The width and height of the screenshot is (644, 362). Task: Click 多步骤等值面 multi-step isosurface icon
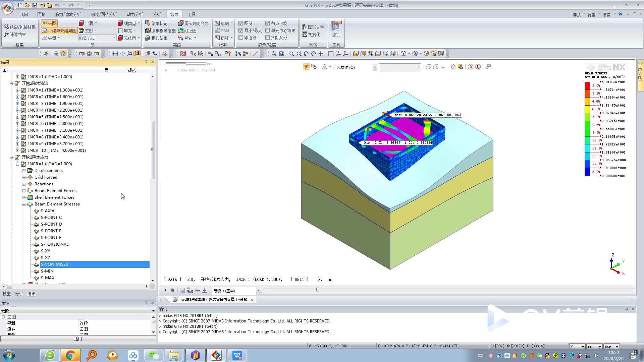click(x=148, y=31)
